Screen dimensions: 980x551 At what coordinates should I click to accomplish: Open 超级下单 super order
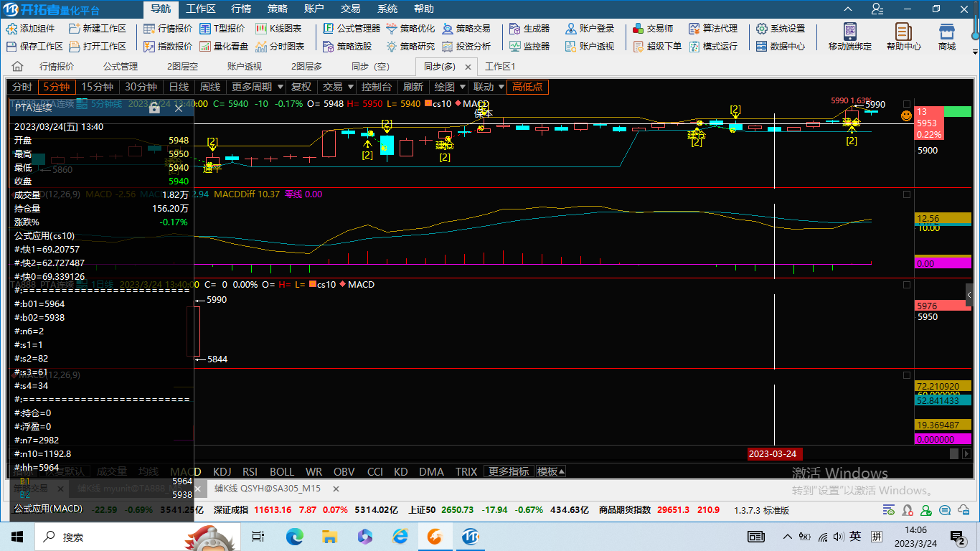tap(657, 46)
